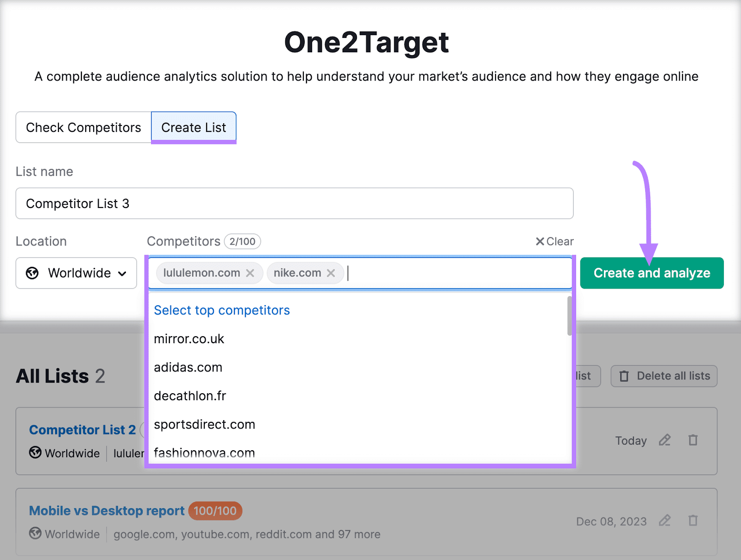Click inside the List name input field
741x560 pixels.
294,203
